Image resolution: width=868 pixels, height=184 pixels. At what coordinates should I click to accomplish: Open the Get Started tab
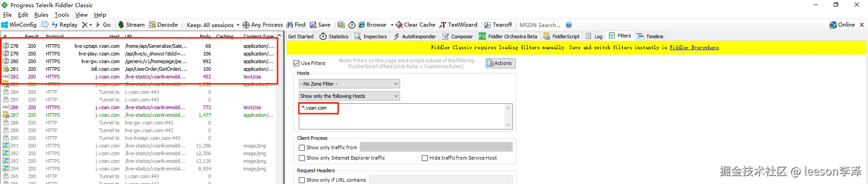click(301, 37)
